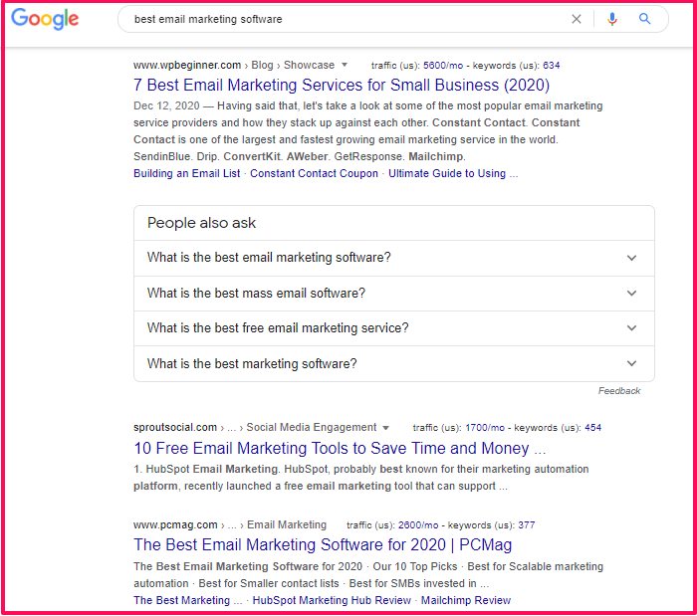Click the "Ultimate Guide to Using" sitelink
Viewport: 697px width, 616px height.
447,173
